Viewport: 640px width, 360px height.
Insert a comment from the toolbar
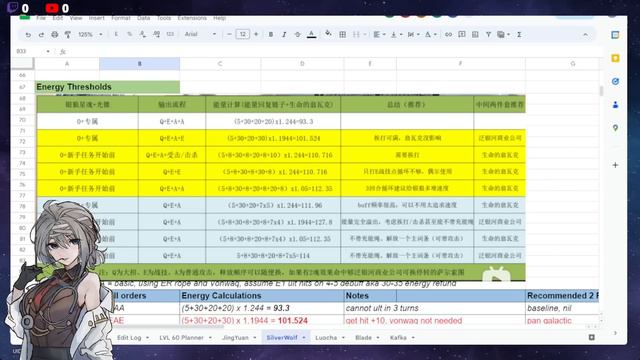click(462, 35)
